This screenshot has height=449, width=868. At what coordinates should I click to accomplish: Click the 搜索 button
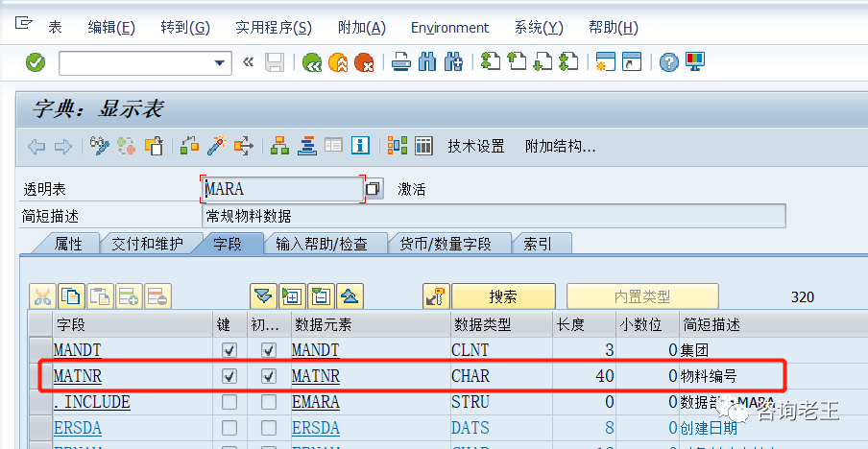(503, 296)
